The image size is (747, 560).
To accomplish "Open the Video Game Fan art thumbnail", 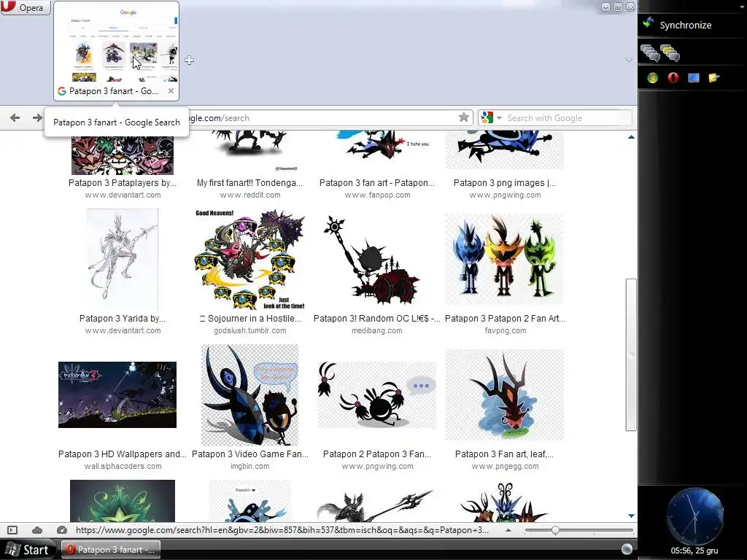I will click(249, 395).
